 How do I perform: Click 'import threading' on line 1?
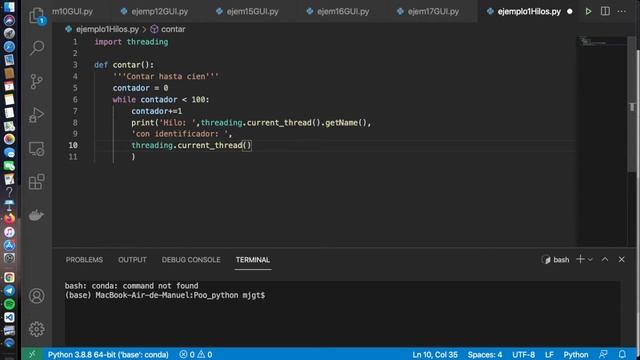131,42
